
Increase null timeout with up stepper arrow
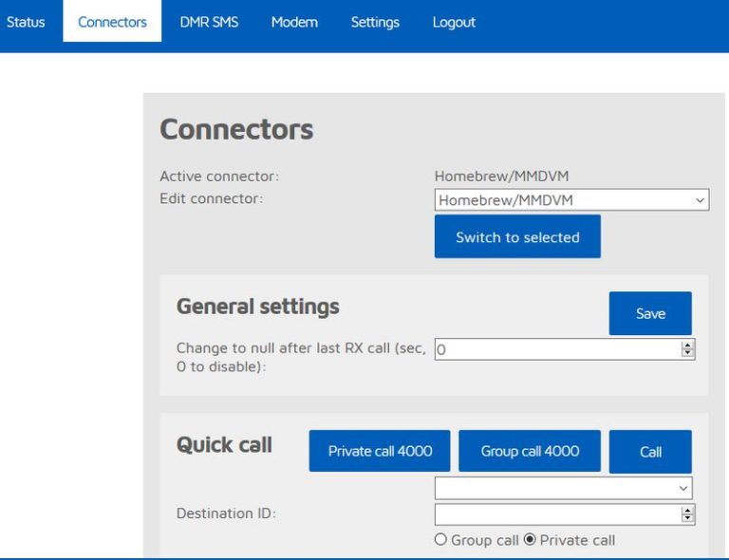tap(687, 345)
